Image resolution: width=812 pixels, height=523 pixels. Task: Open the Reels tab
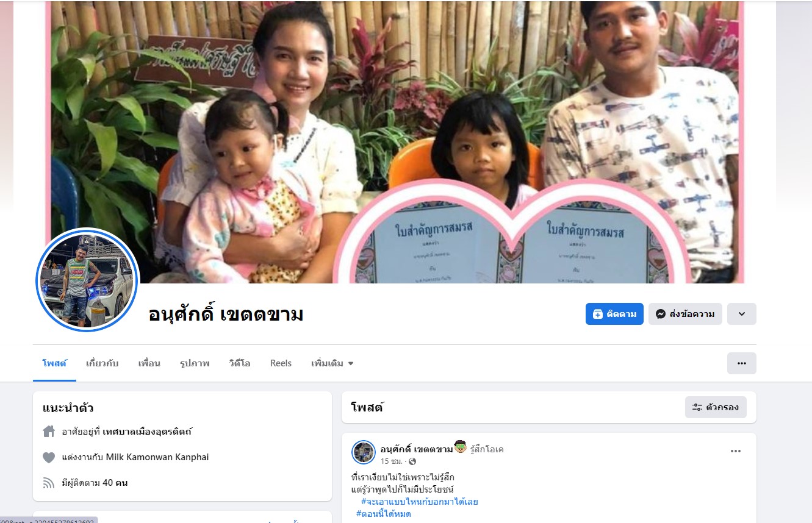point(281,363)
